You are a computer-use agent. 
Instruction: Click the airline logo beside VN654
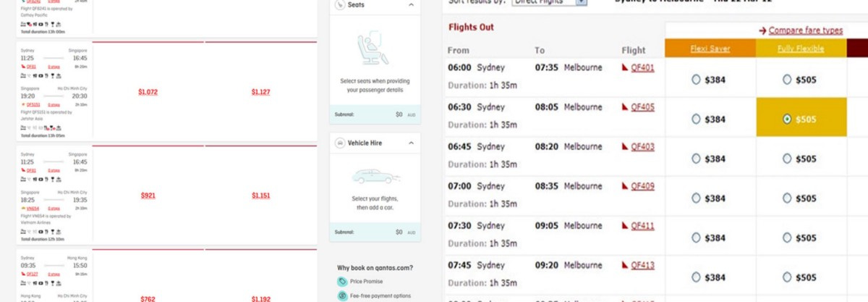point(23,207)
